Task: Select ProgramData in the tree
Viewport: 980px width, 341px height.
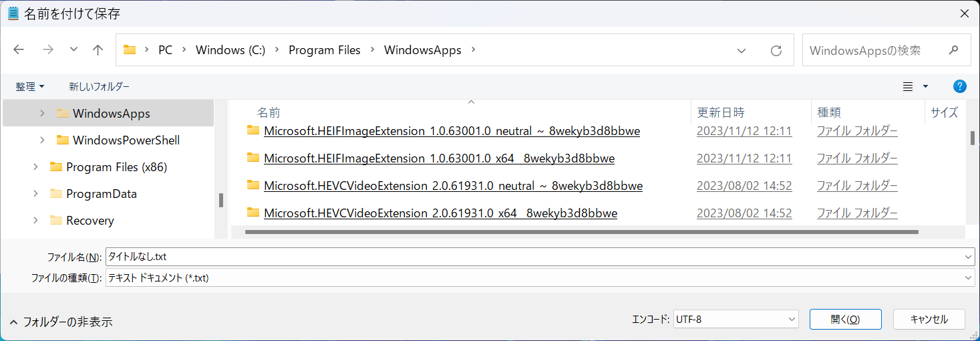Action: 102,194
